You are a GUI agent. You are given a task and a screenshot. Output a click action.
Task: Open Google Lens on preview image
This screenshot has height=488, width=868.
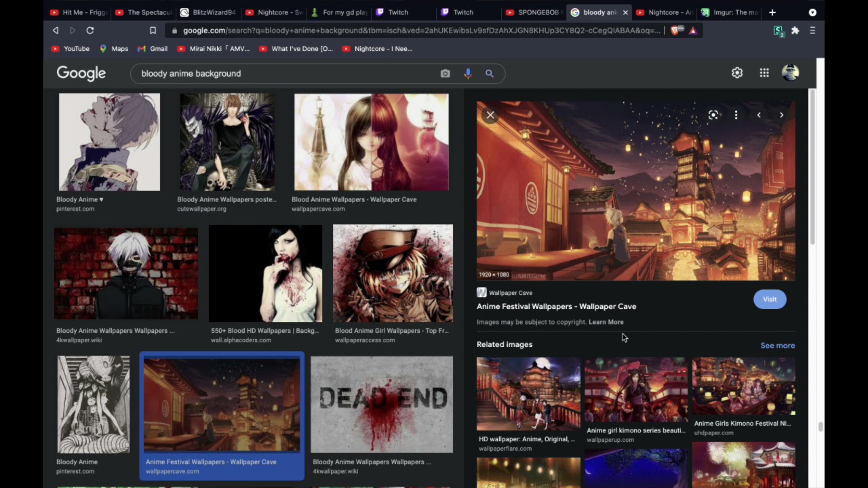pos(713,115)
